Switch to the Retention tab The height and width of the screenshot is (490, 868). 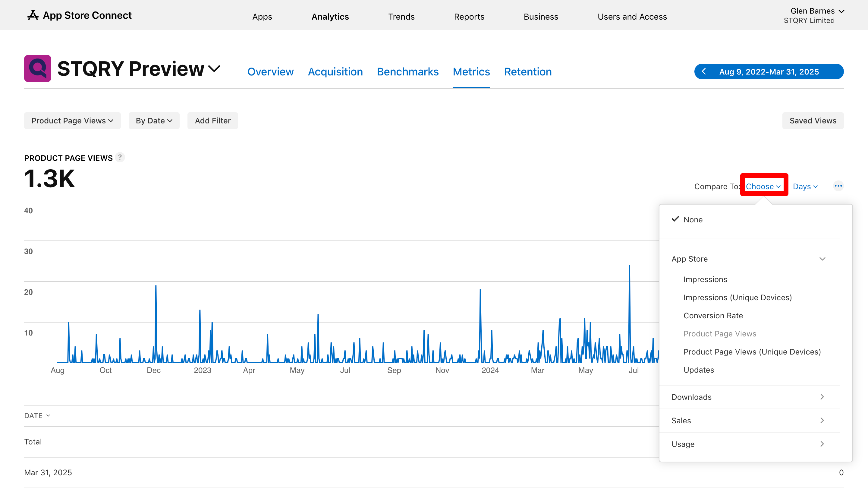tap(528, 72)
